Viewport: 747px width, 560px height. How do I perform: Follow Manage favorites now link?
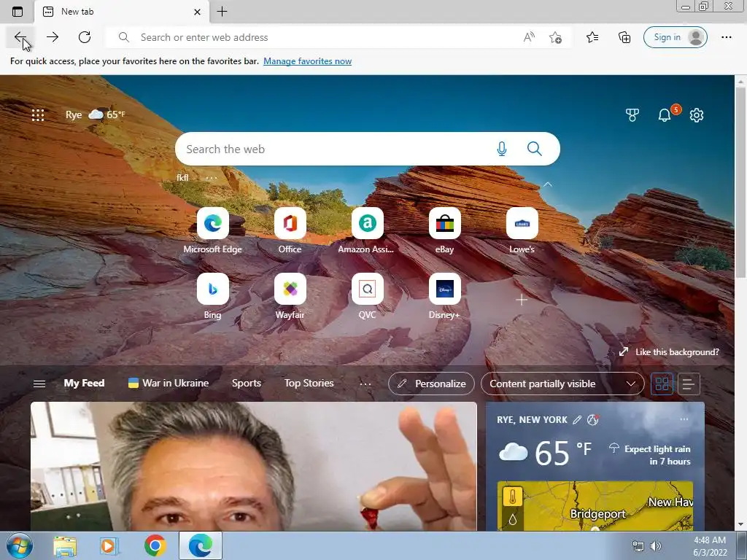click(x=307, y=61)
